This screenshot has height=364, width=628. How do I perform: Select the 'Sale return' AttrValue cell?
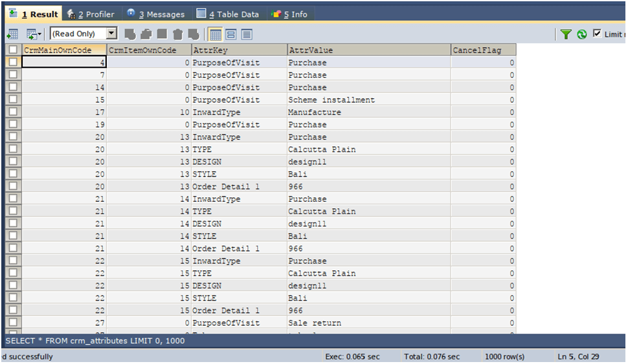pyautogui.click(x=369, y=323)
